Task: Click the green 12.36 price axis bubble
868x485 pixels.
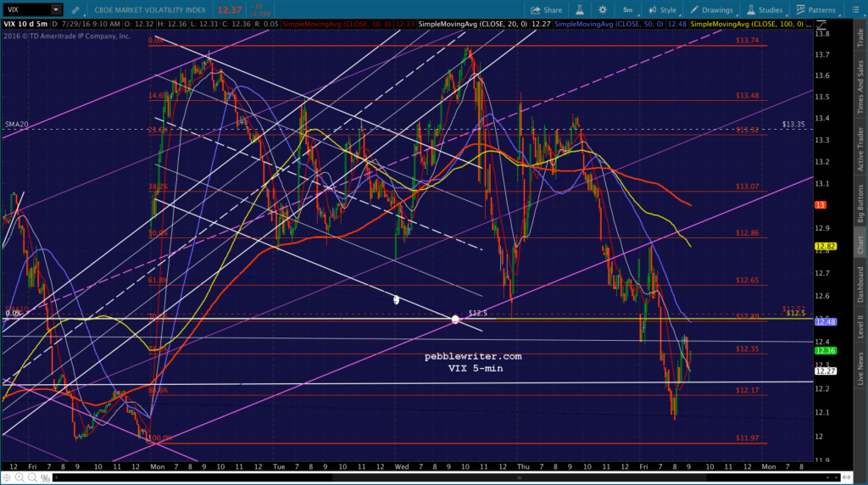Action: coord(826,350)
